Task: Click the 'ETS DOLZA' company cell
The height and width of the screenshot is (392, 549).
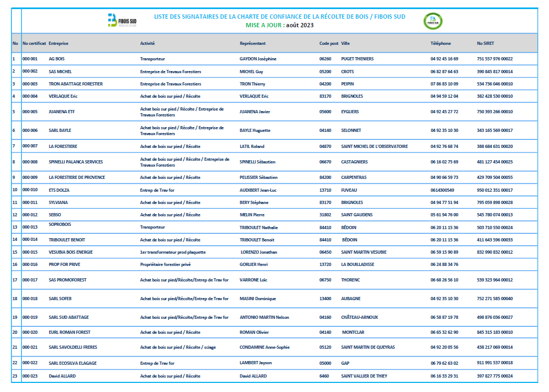Action: pyautogui.click(x=59, y=190)
